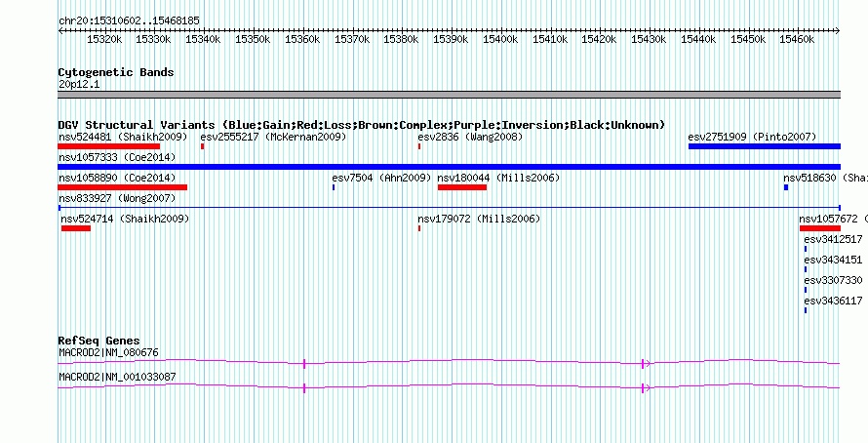The width and height of the screenshot is (868, 443).
Task: Click the red bar under nsv524714
Action: point(76,228)
